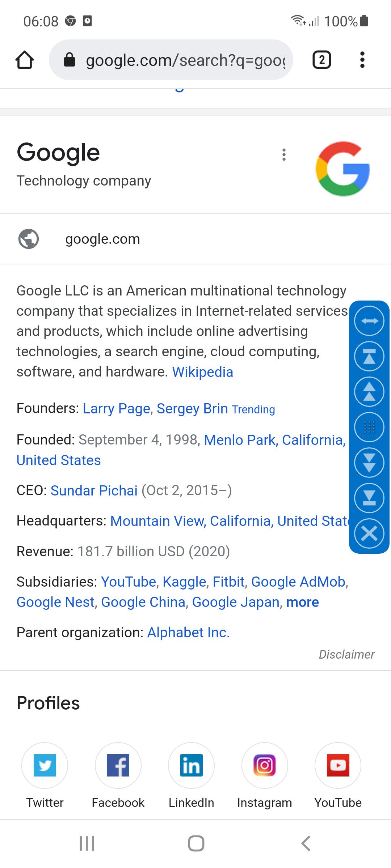
Task: Tap the Android back navigation button
Action: pos(306,843)
